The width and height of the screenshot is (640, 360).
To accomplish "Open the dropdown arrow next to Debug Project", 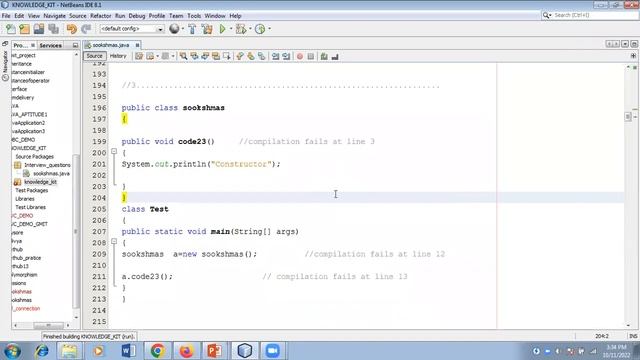I will [x=250, y=29].
